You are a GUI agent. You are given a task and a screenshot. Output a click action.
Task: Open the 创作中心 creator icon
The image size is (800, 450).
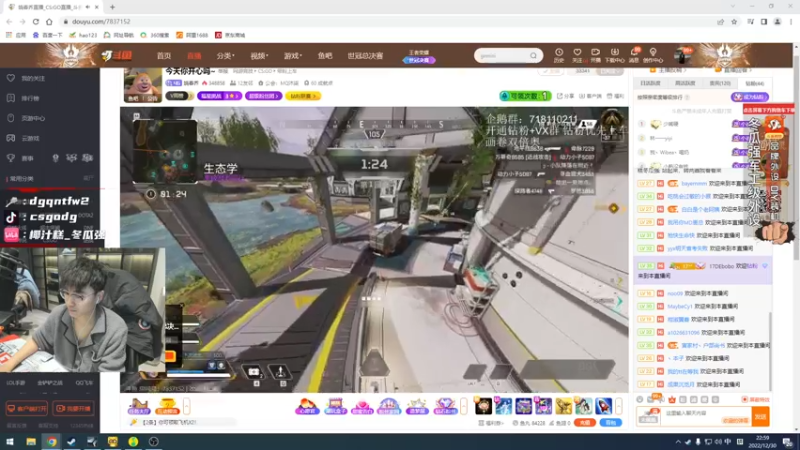653,55
